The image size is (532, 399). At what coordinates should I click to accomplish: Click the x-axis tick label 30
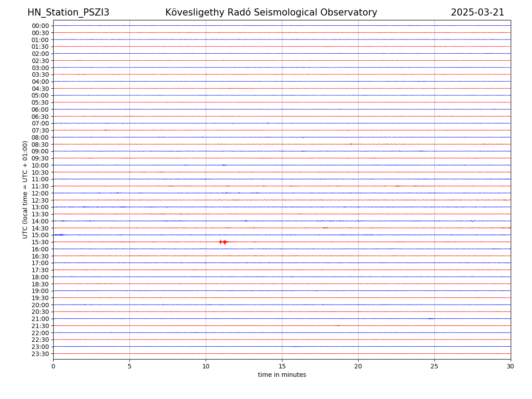click(x=511, y=366)
